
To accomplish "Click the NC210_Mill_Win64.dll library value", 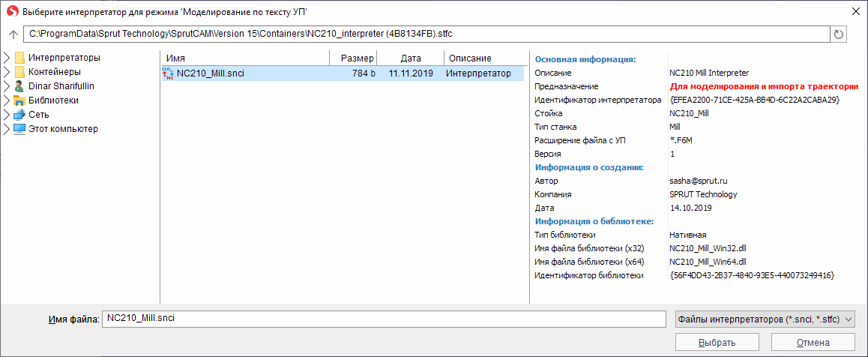I will (x=708, y=262).
